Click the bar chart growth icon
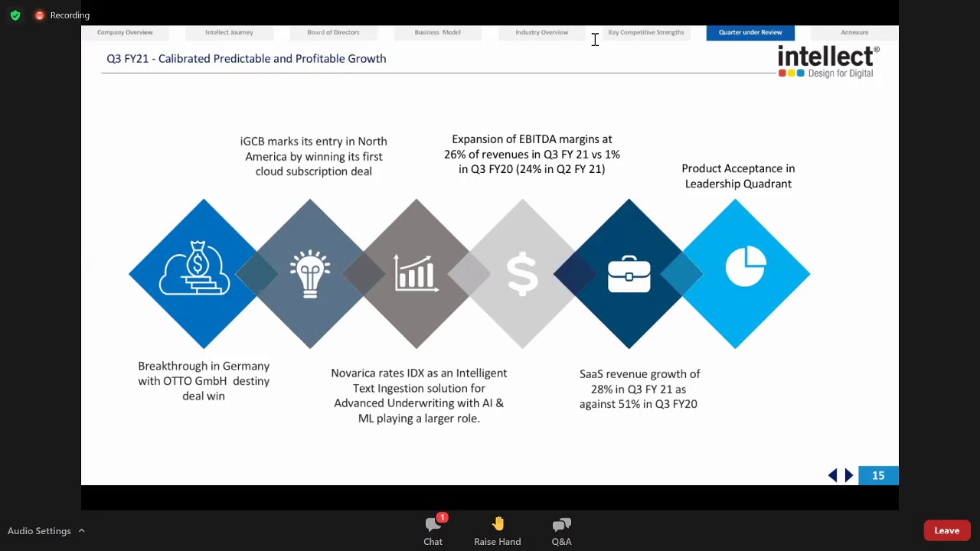Viewport: 980px width, 551px height. [416, 273]
